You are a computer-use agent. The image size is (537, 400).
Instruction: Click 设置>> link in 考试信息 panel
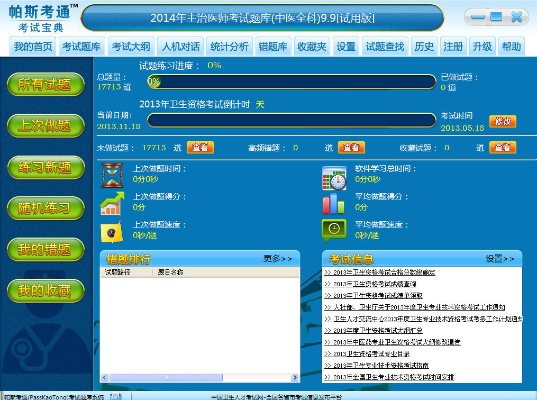click(500, 259)
